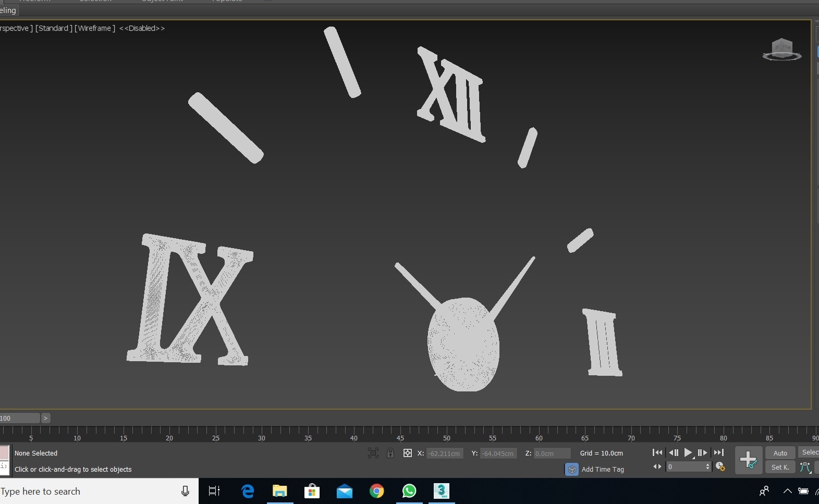Open Windows Task View

(x=214, y=491)
